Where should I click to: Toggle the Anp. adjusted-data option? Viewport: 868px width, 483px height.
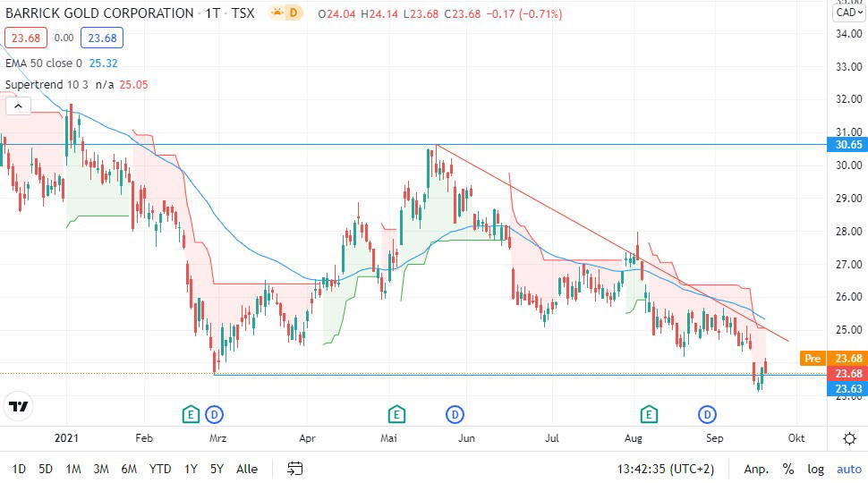tap(756, 470)
